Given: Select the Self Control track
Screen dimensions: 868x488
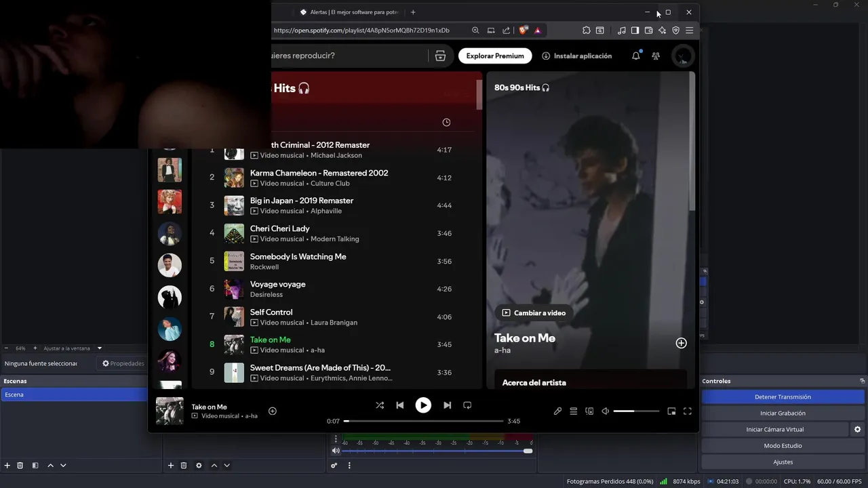Looking at the screenshot, I should click(271, 312).
